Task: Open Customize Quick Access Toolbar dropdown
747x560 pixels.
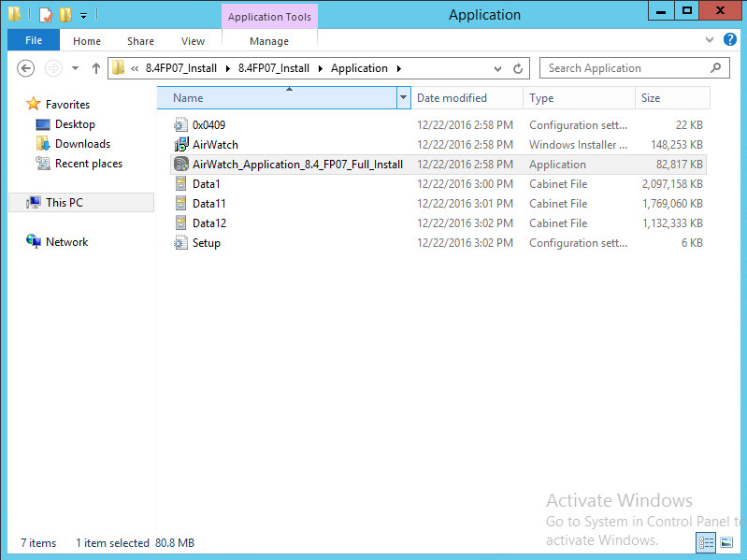Action: [83, 16]
